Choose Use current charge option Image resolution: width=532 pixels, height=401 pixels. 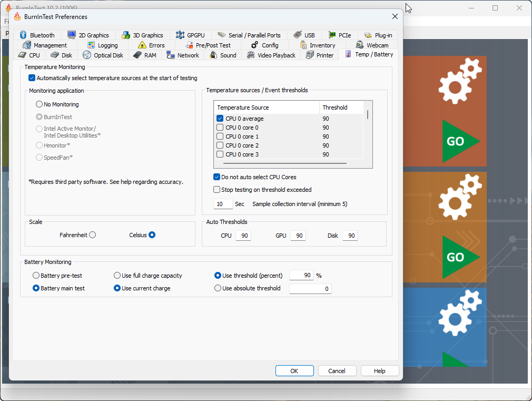117,288
